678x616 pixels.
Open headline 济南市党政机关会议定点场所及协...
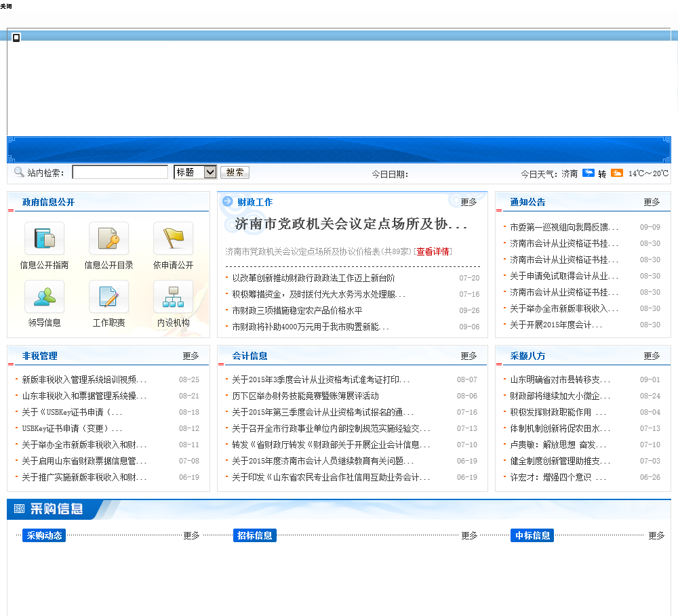coord(351,224)
